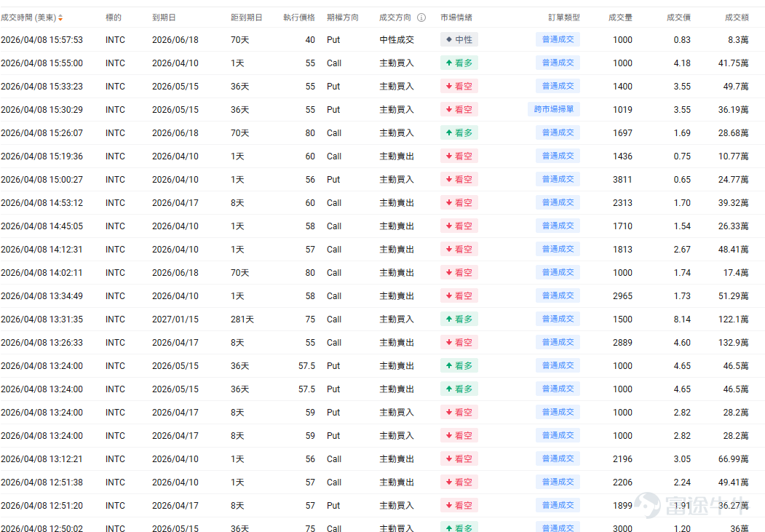Select Put in the 15:00:27 row
Viewport: 765px width, 532px height.
coord(333,180)
